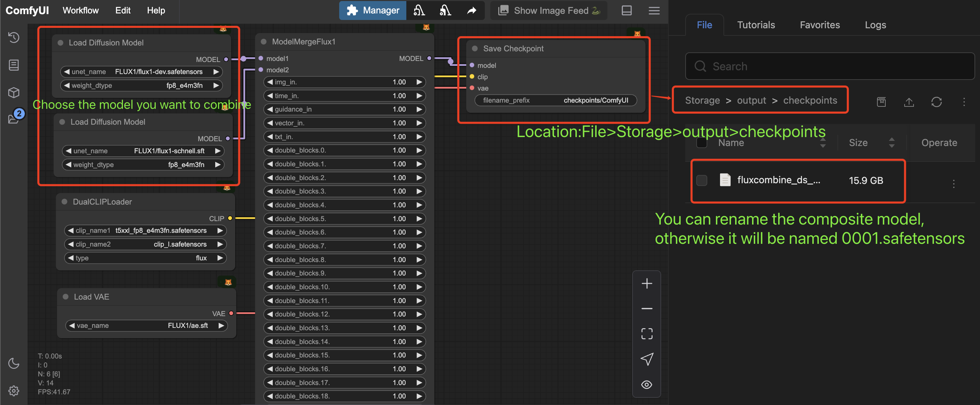Click the guidance_in 1.00 value slider
The image size is (980, 405).
[344, 109]
